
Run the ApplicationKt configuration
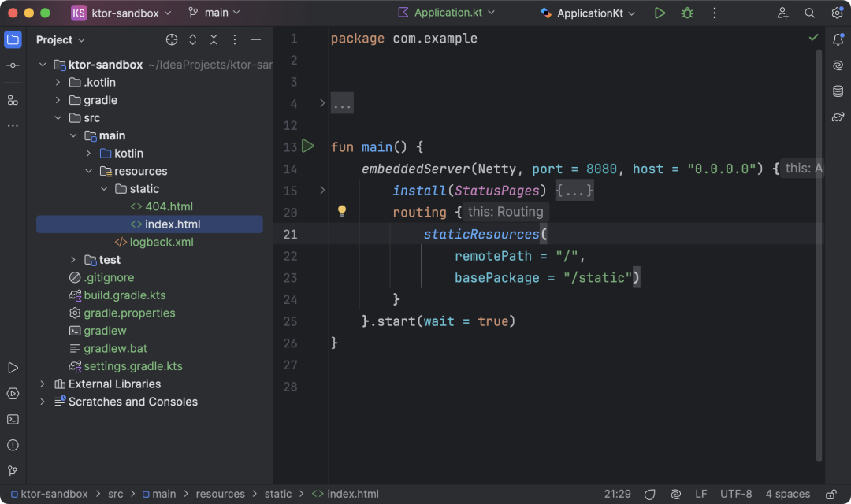pos(660,13)
